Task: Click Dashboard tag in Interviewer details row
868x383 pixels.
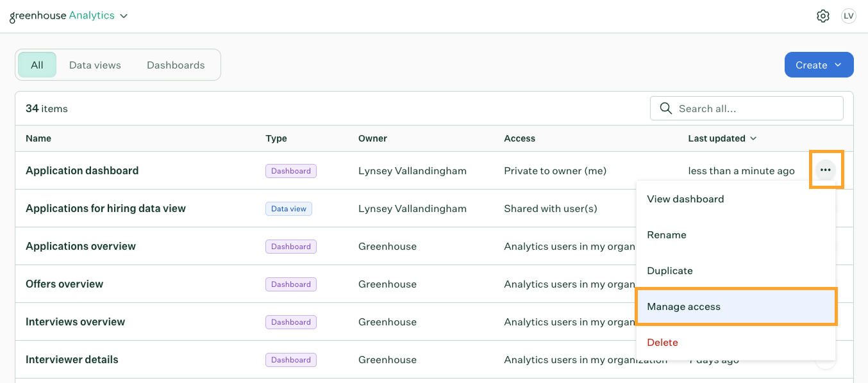Action: [x=291, y=360]
